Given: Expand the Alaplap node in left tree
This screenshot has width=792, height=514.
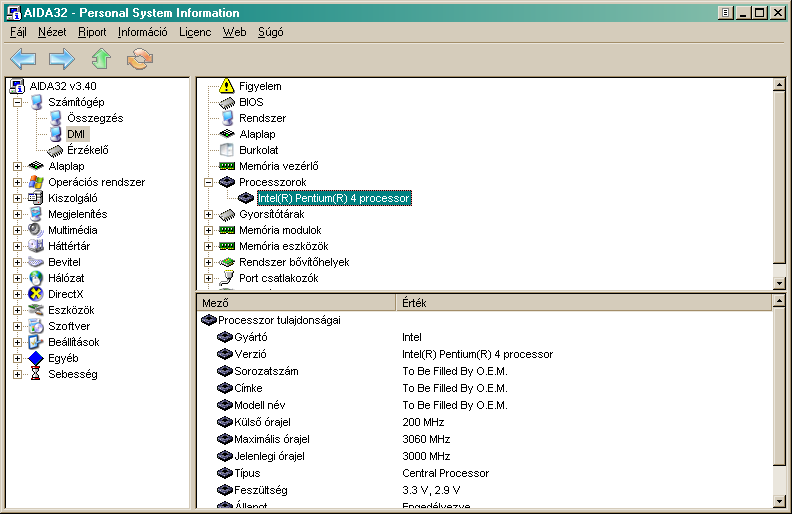Looking at the screenshot, I should pyautogui.click(x=17, y=166).
